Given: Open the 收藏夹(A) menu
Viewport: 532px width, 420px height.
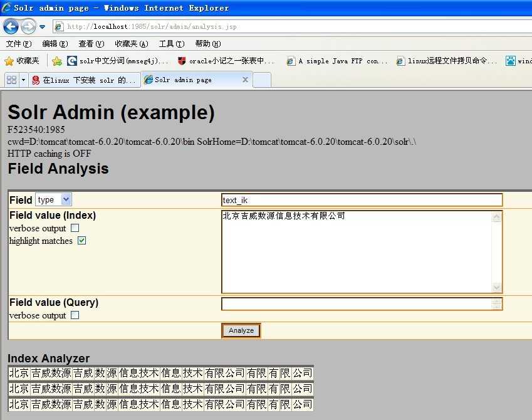Looking at the screenshot, I should (132, 44).
